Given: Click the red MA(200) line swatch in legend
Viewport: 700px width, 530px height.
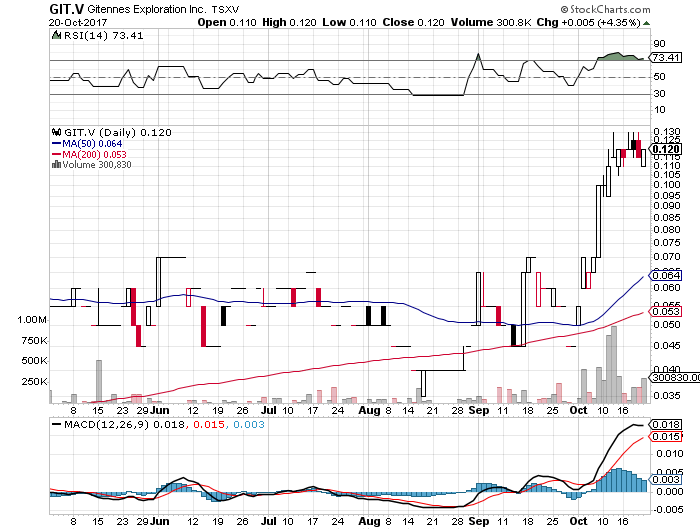Looking at the screenshot, I should (56, 154).
